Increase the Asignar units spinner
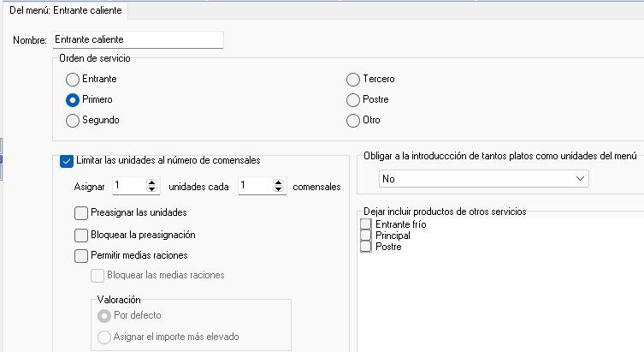Image resolution: width=644 pixels, height=352 pixels. click(x=152, y=183)
